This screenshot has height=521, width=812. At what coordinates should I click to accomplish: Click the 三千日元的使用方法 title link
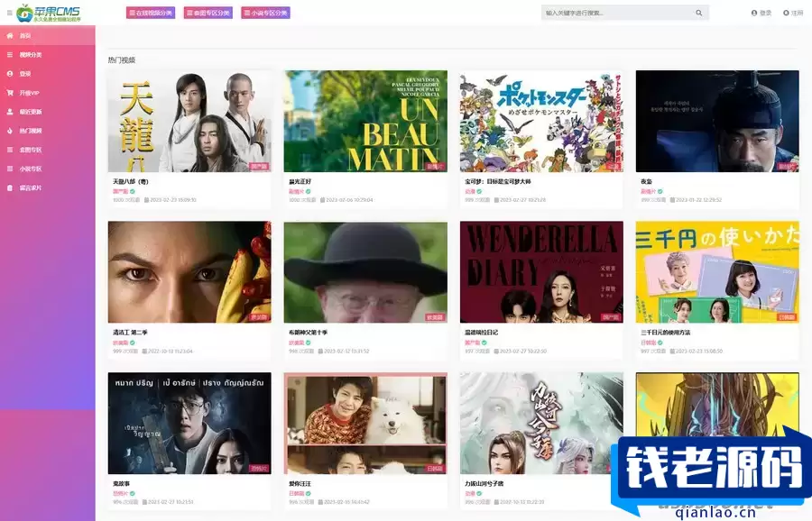(666, 333)
